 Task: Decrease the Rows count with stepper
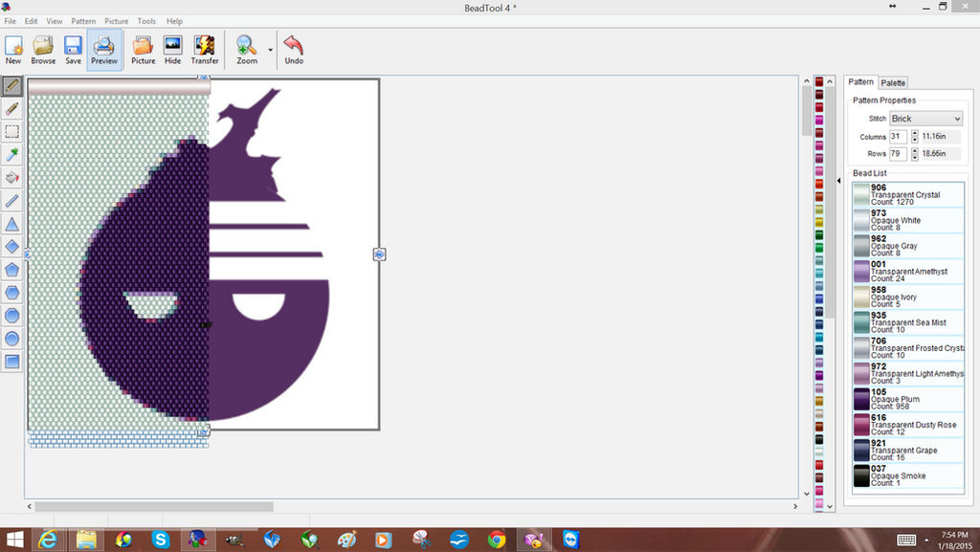[914, 157]
